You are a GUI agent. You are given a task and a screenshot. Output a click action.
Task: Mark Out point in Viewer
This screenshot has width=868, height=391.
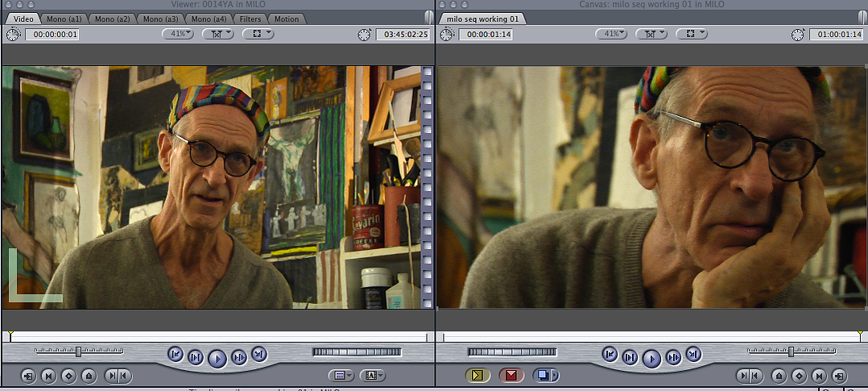coord(125,376)
